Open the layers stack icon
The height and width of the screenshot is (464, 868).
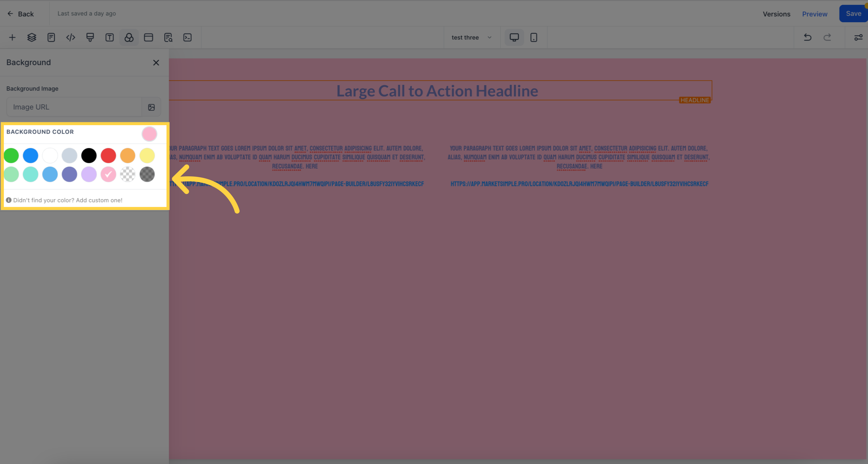32,37
